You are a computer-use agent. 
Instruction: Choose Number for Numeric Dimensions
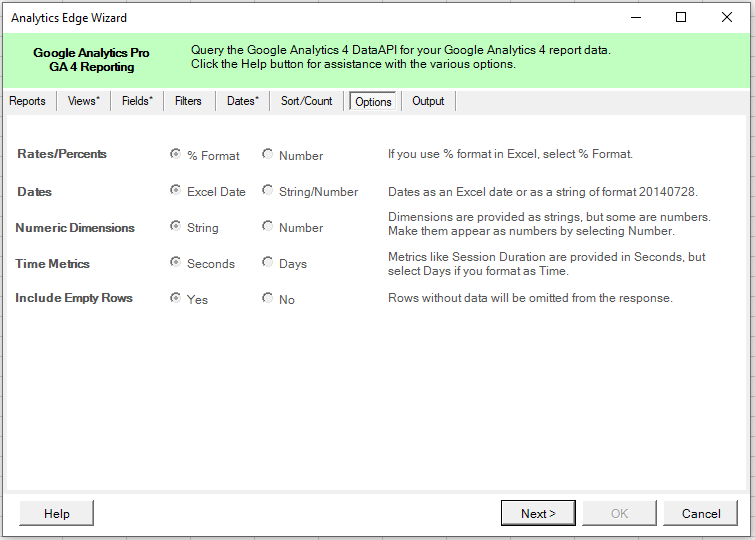tap(268, 226)
